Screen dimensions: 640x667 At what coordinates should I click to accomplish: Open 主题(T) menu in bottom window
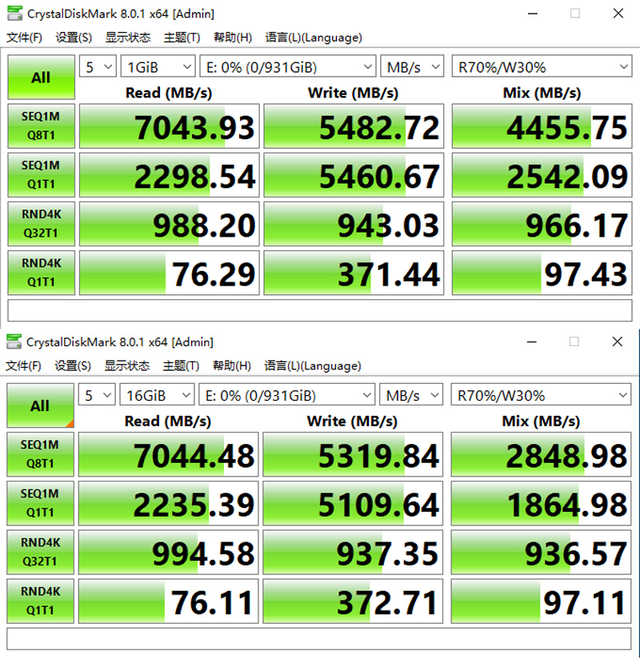pos(181,366)
